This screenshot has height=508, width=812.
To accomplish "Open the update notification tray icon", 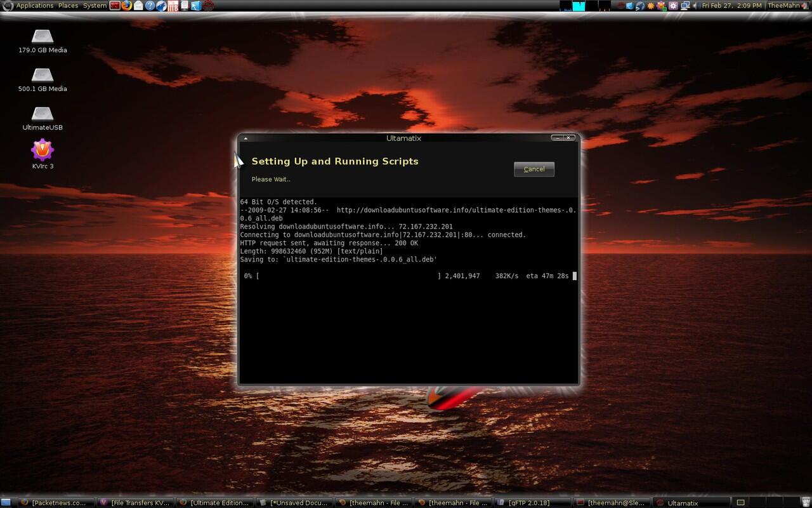I will [x=651, y=6].
